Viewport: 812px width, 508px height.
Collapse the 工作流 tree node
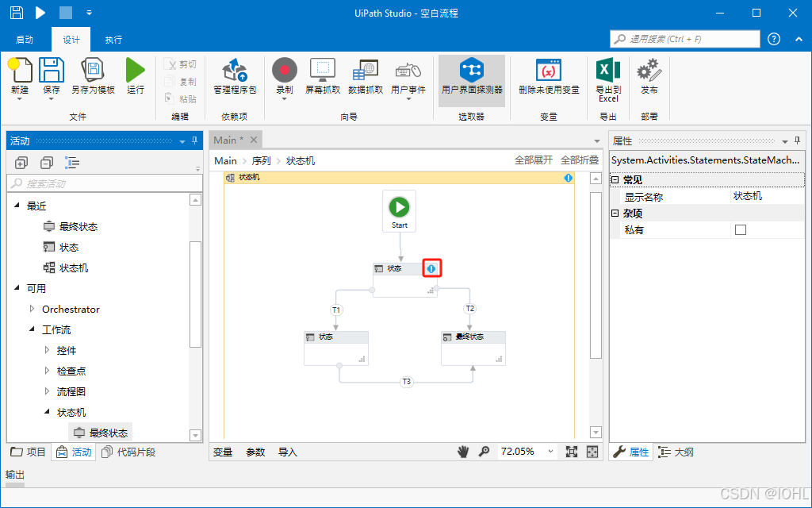tap(32, 329)
